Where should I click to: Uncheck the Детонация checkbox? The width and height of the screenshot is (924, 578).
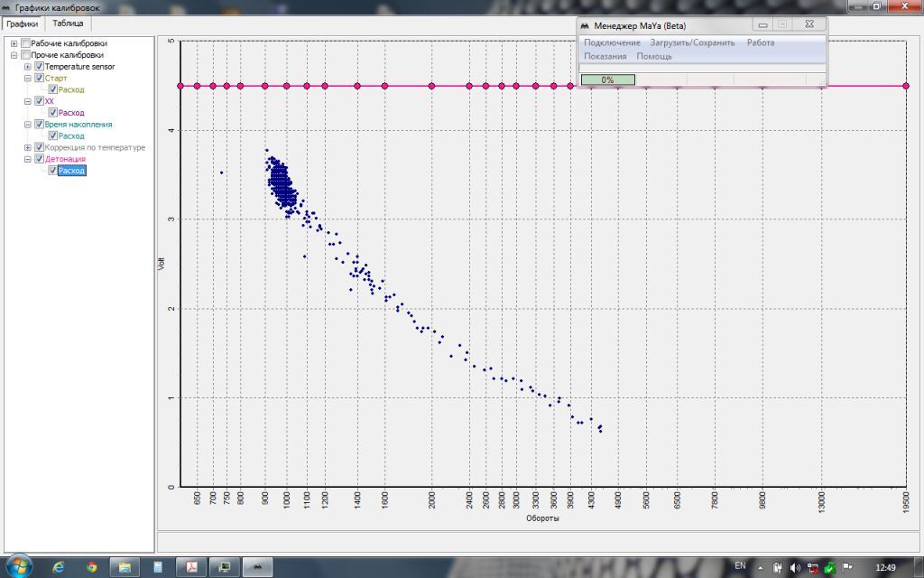click(40, 159)
